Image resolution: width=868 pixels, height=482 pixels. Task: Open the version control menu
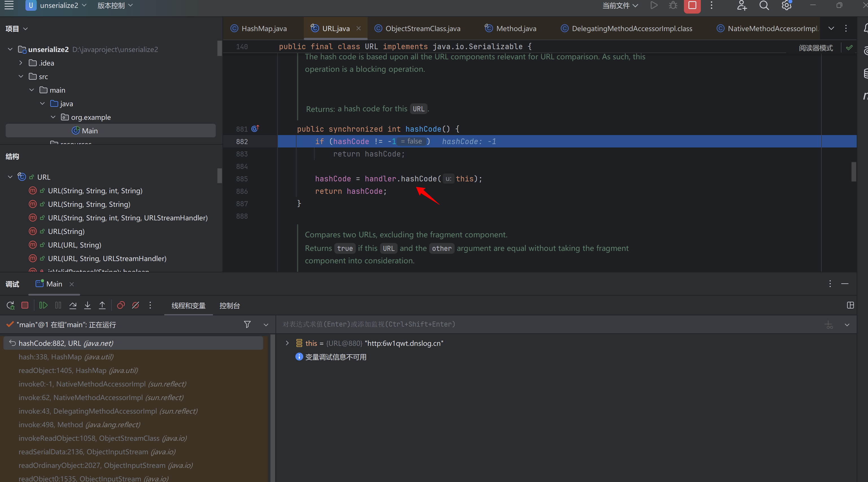click(x=115, y=6)
